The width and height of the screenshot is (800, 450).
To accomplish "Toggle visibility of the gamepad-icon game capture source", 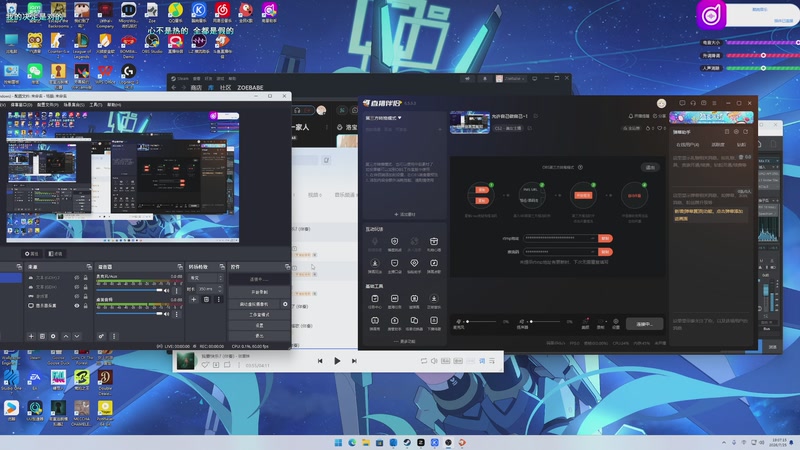I will (77, 296).
